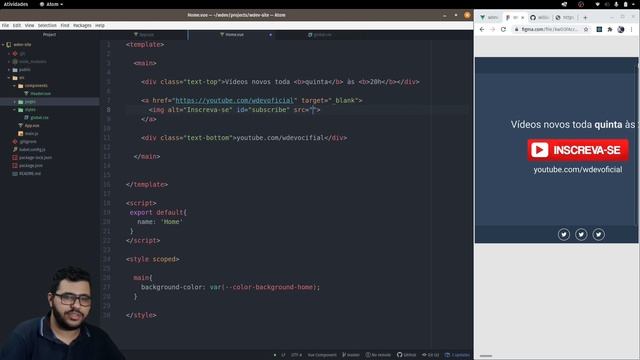Image resolution: width=640 pixels, height=360 pixels.
Task: Switch to the global.css editor tab
Action: point(320,35)
